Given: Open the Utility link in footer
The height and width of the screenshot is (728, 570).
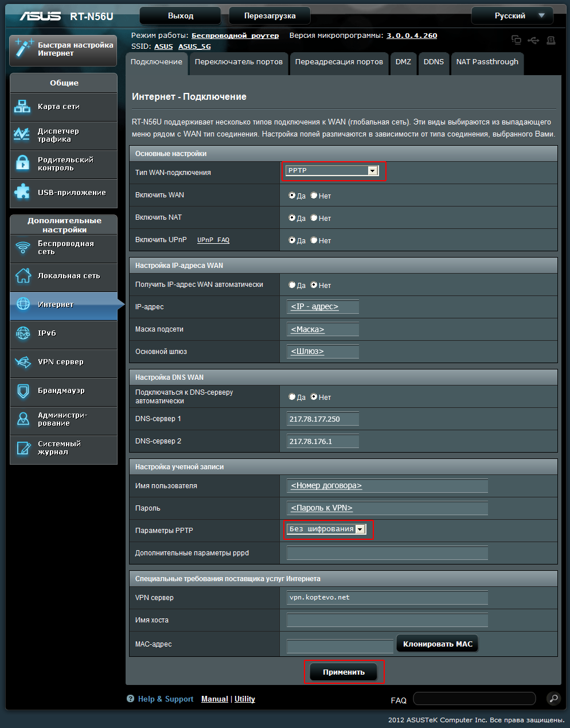Looking at the screenshot, I should pyautogui.click(x=245, y=699).
